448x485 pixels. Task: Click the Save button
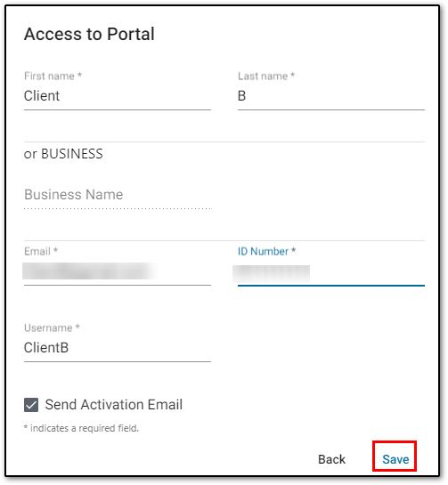click(395, 459)
